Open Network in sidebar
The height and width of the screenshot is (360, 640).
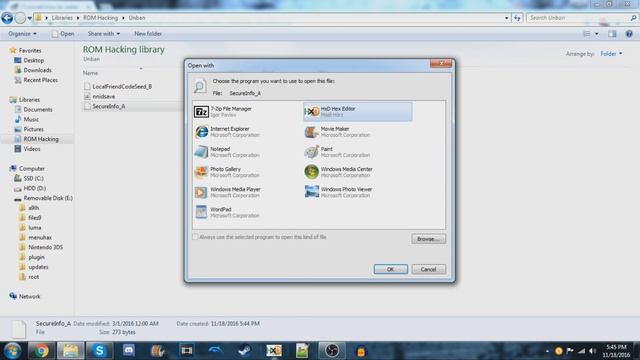click(x=29, y=296)
